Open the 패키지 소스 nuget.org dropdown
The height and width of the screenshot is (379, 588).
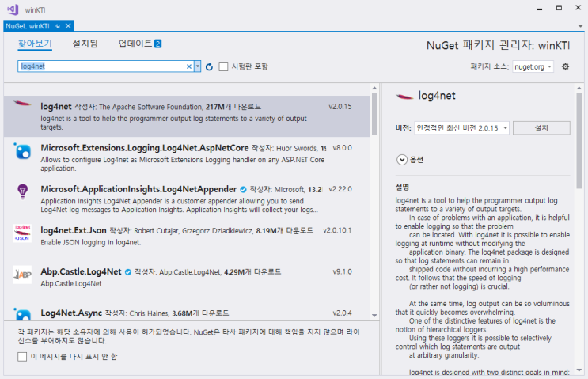[533, 66]
